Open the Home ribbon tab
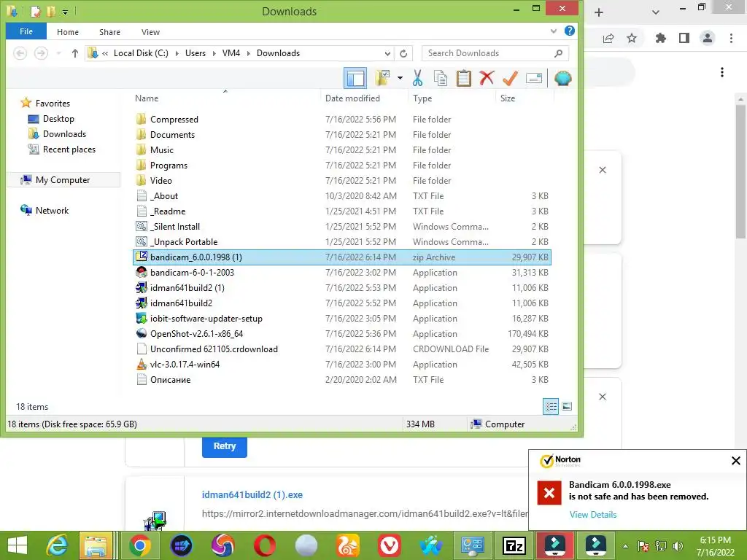 tap(68, 32)
